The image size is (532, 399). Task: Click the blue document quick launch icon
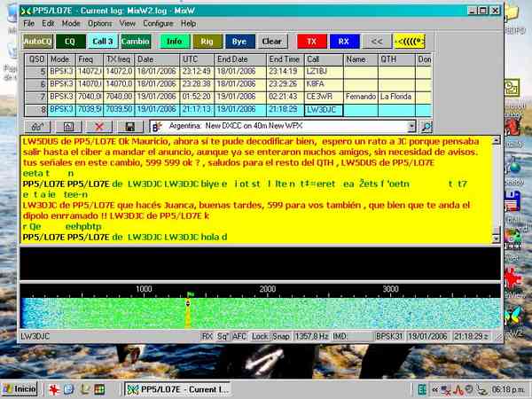coord(68,389)
